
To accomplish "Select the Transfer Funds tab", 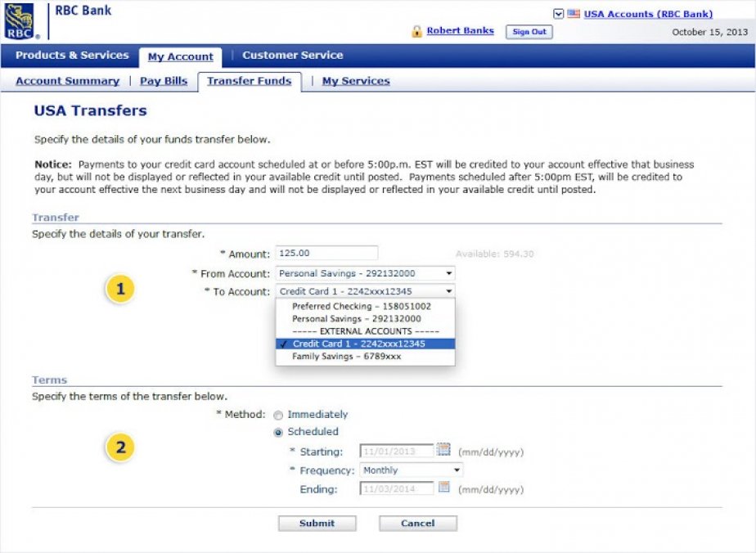I will (x=250, y=81).
